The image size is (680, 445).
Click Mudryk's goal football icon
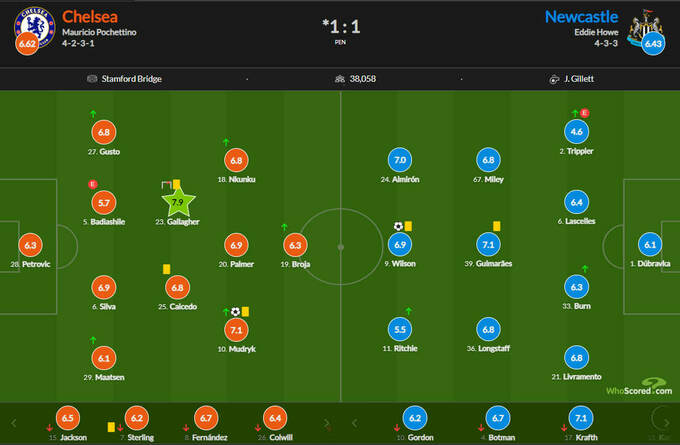point(235,311)
